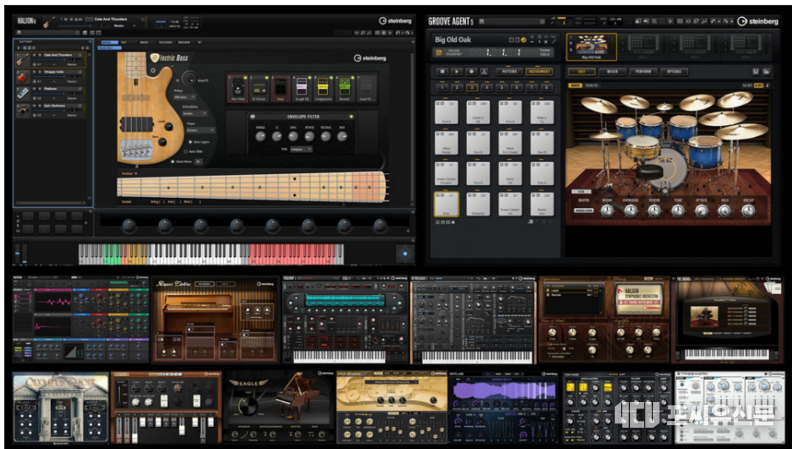Click the Envelope Filter Range knob
Image resolution: width=792 pixels, height=449 pixels.
click(x=261, y=136)
